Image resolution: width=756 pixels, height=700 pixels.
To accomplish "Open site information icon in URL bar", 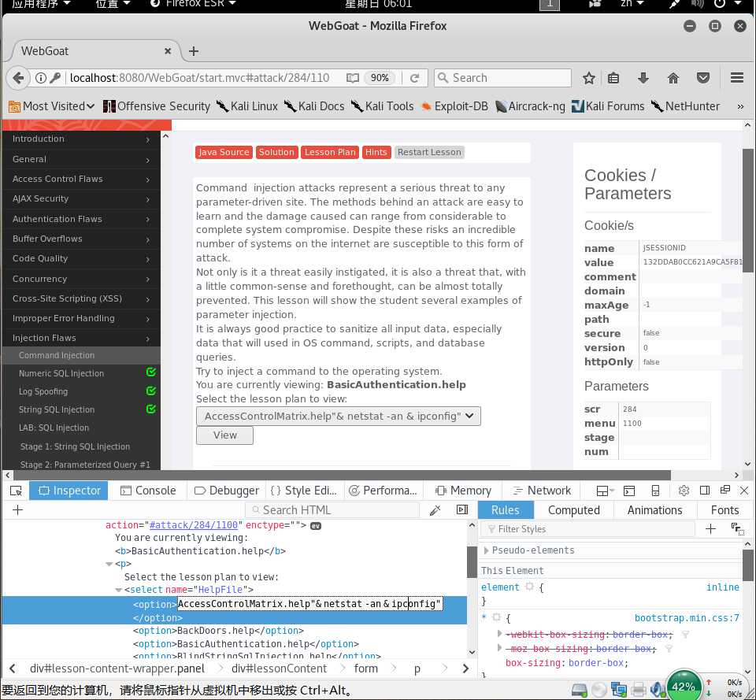I will [x=41, y=78].
